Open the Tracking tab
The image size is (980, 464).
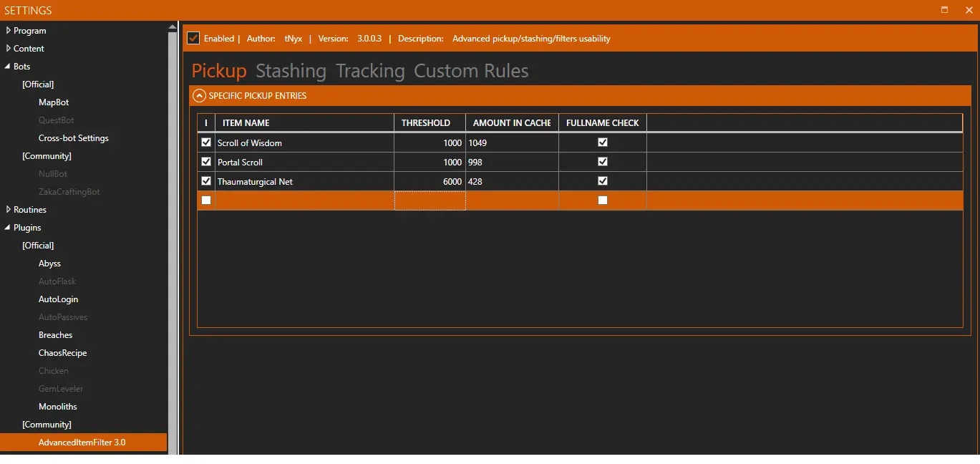point(370,71)
